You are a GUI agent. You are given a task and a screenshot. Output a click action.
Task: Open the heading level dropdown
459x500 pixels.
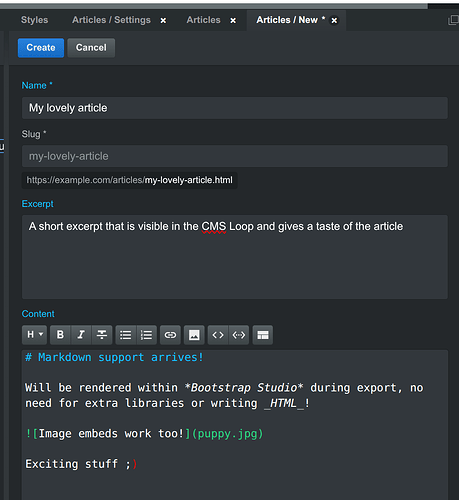[34, 335]
